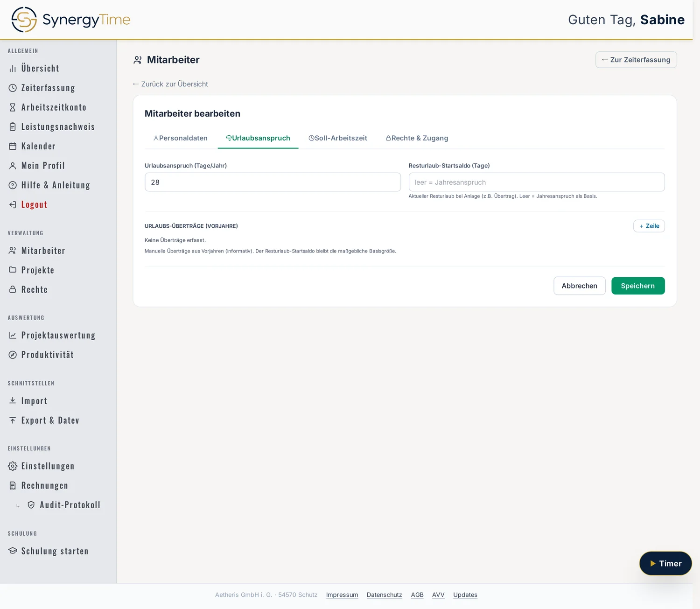Click the Abbrechen button
The width and height of the screenshot is (700, 609).
click(x=580, y=286)
